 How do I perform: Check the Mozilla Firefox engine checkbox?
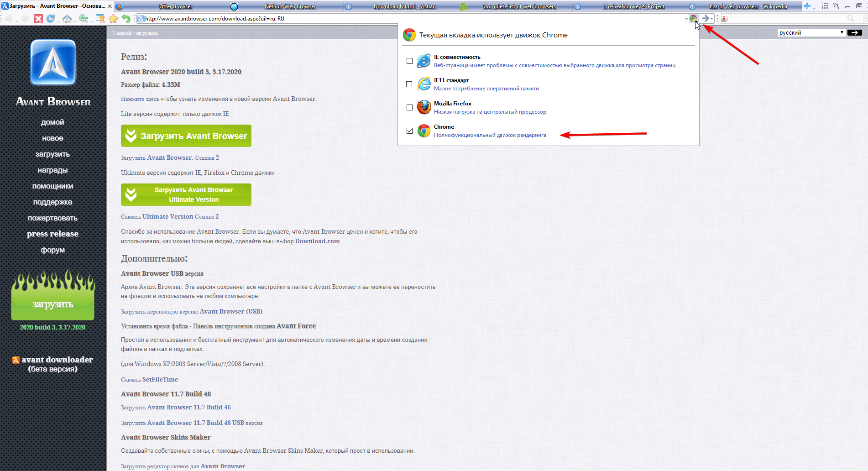pos(409,107)
